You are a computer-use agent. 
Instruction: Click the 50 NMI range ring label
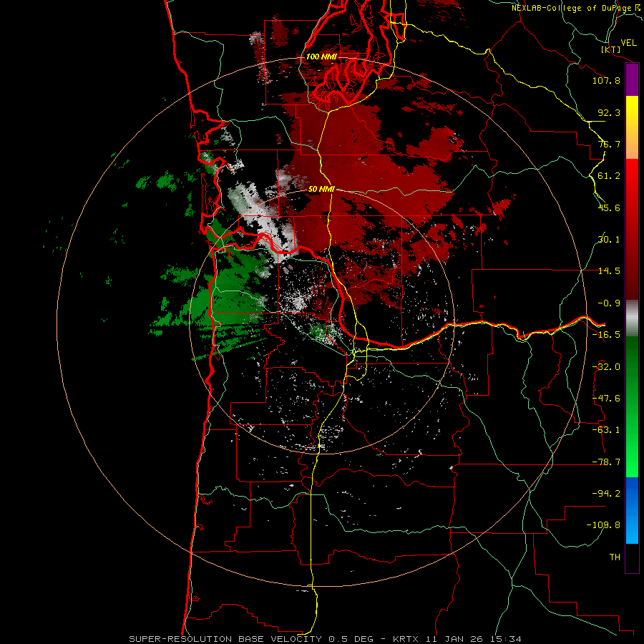click(321, 189)
